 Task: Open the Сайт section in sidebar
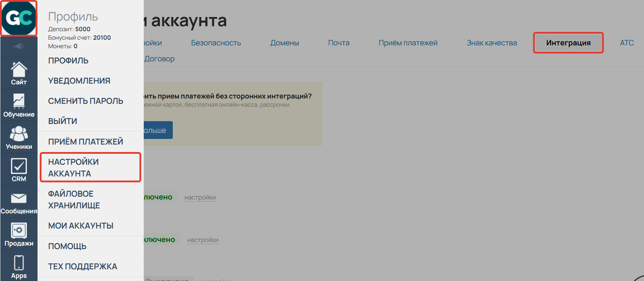(x=19, y=74)
